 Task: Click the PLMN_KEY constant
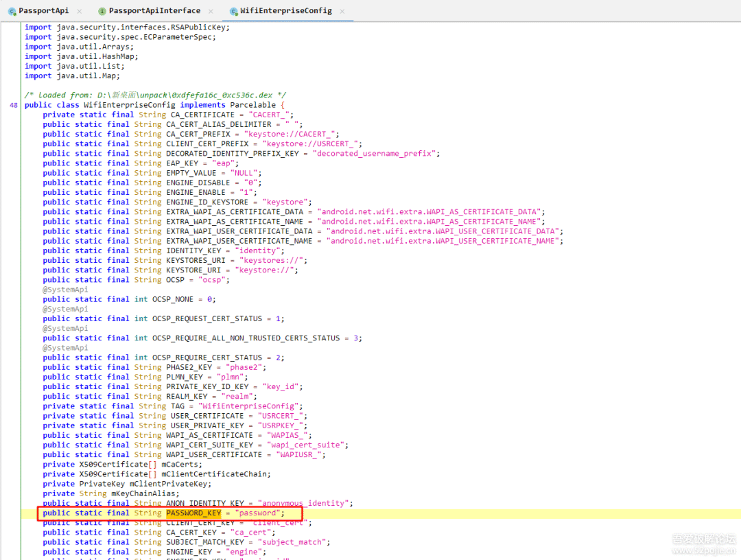coord(185,377)
